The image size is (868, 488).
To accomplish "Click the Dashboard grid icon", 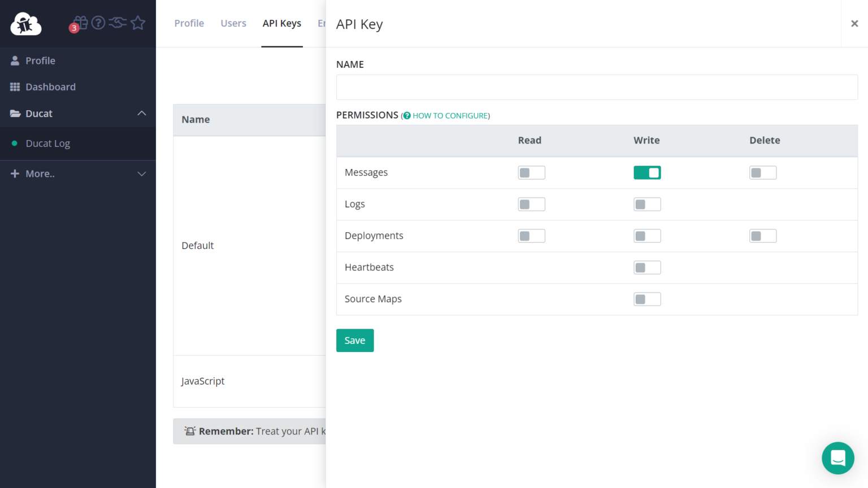I will [15, 87].
